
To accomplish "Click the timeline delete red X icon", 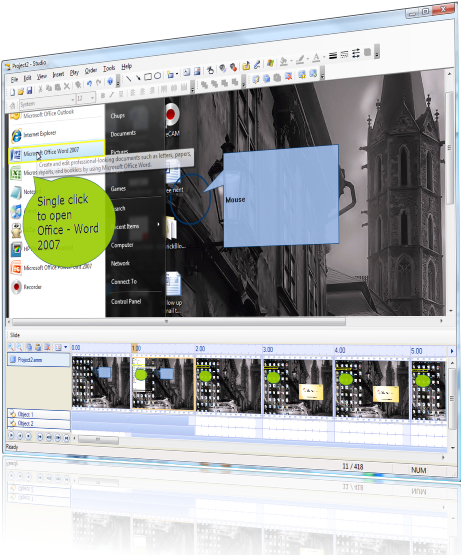I will 47,347.
